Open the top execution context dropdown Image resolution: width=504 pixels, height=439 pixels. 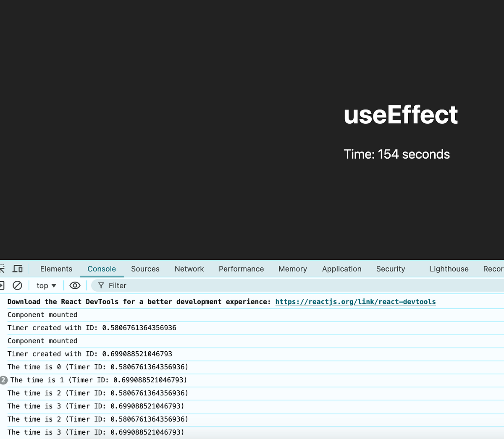46,285
